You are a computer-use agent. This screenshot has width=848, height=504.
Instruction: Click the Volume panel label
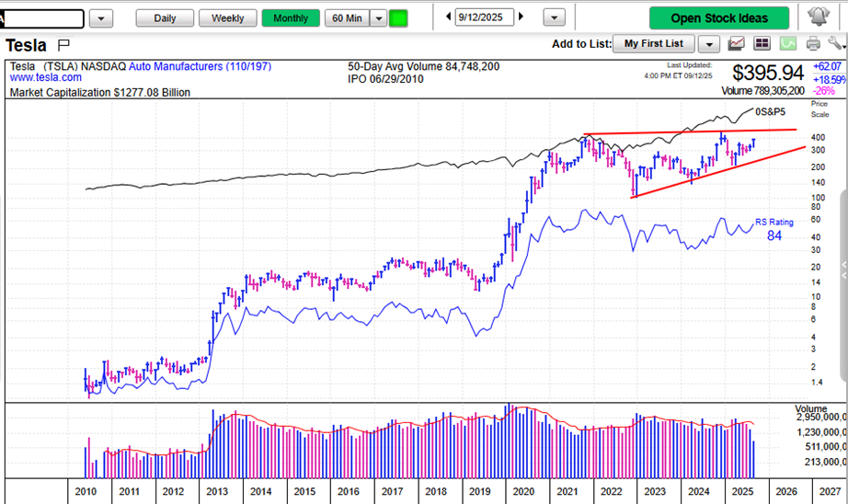click(810, 409)
